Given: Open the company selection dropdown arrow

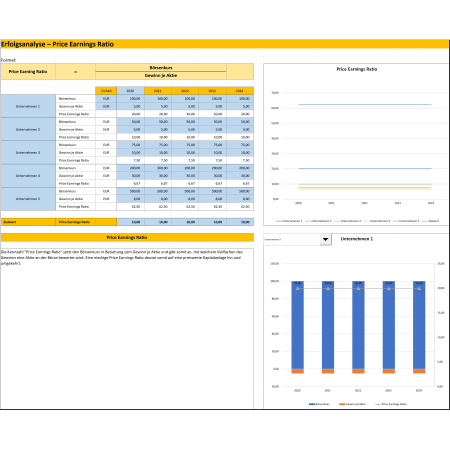Looking at the screenshot, I should click(325, 239).
